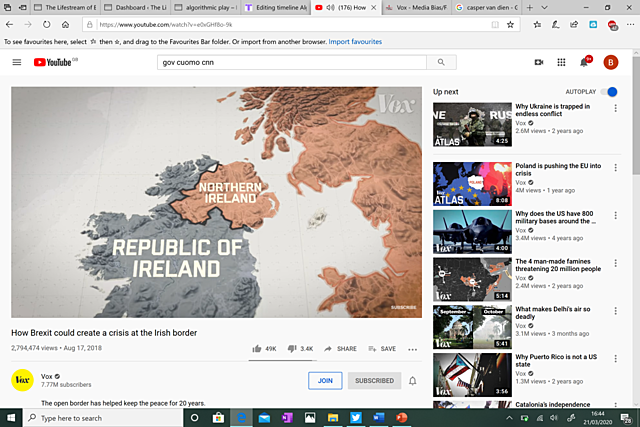The width and height of the screenshot is (640, 427).
Task: Click the SUBSCRIBED button
Action: pos(374,380)
